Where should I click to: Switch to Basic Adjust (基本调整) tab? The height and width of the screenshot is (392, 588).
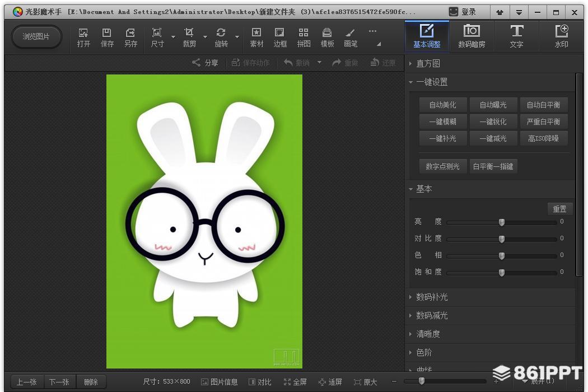pos(427,36)
